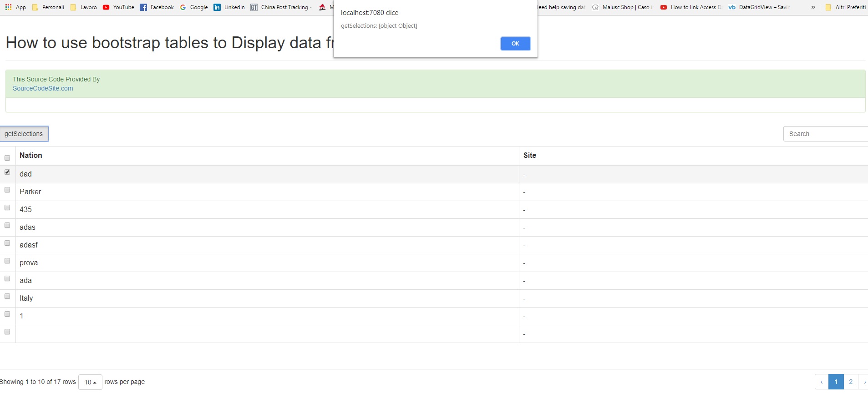Open the Maiusc Shop bookmark
868x419 pixels.
pyautogui.click(x=623, y=7)
